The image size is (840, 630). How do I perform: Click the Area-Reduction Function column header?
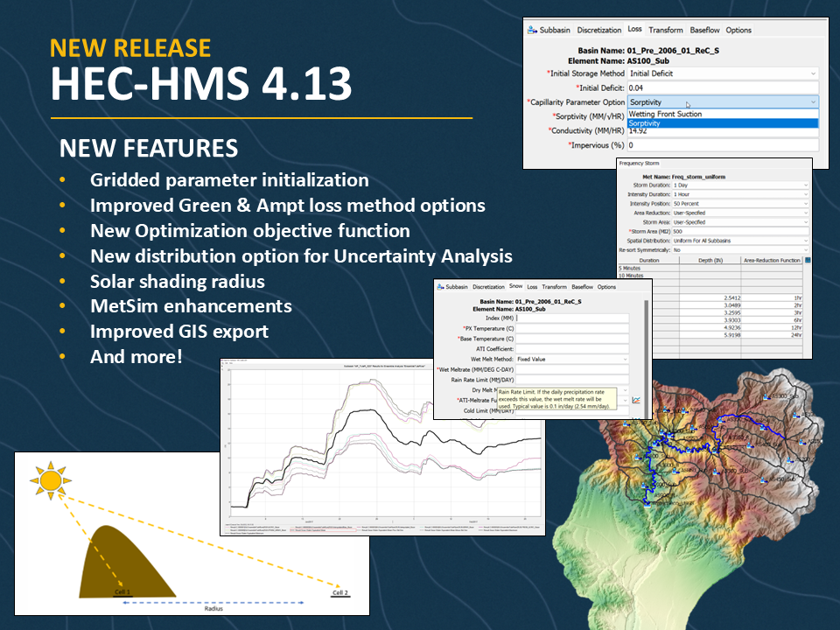coord(772,261)
